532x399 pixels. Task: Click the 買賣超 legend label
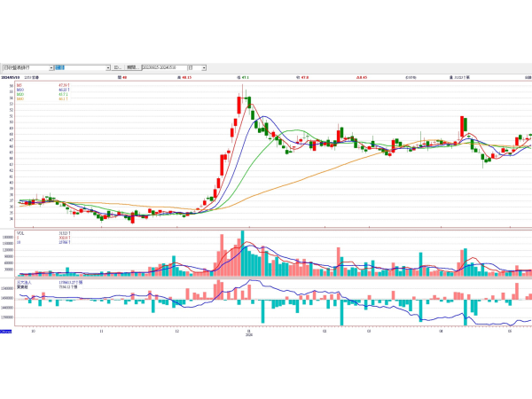(x=22, y=287)
